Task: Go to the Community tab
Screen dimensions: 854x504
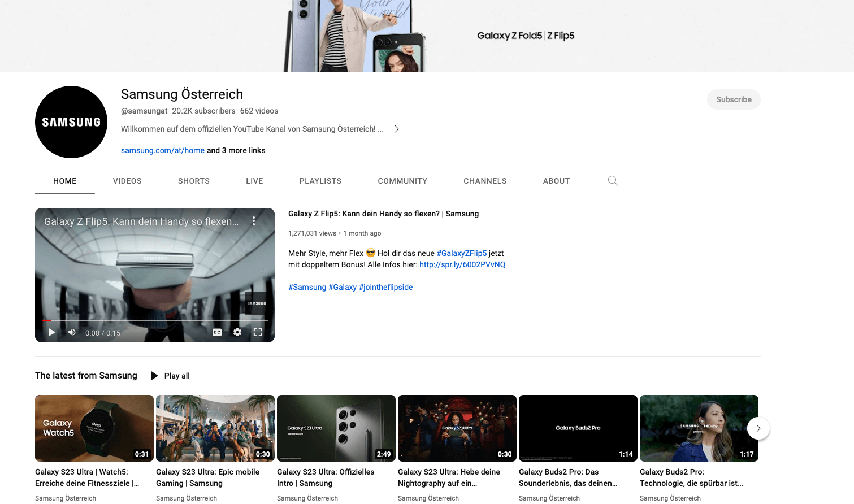Action: pos(402,181)
